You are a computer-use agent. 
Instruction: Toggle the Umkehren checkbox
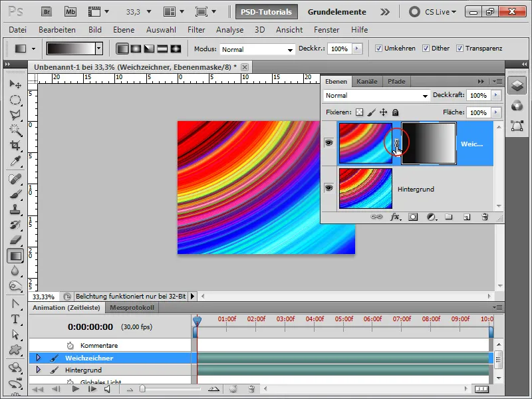[x=378, y=48]
